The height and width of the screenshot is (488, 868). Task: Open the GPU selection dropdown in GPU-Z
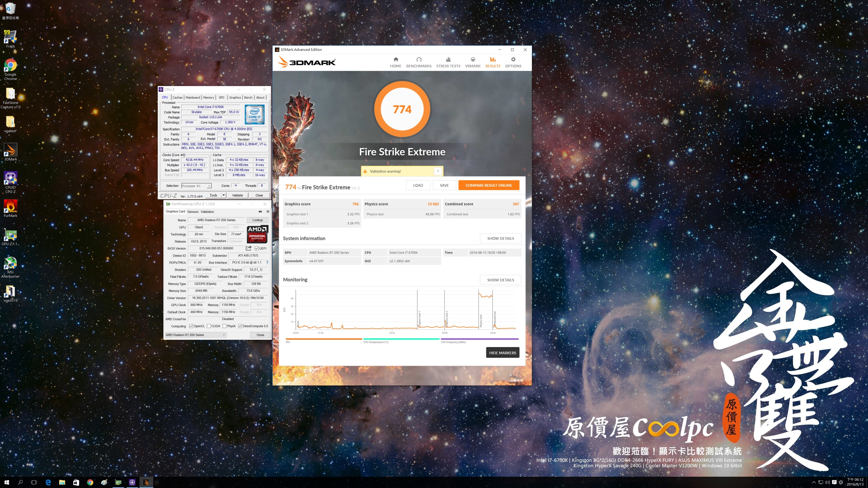coord(196,335)
